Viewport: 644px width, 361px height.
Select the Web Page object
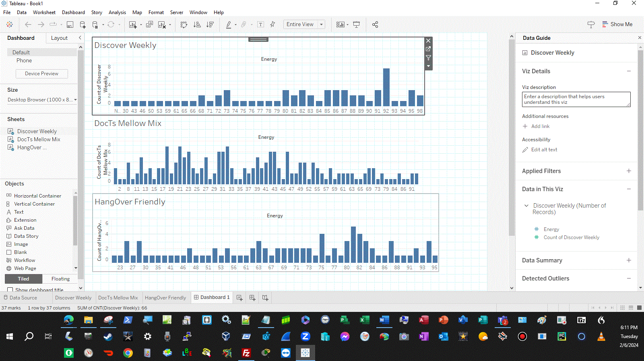(25, 268)
